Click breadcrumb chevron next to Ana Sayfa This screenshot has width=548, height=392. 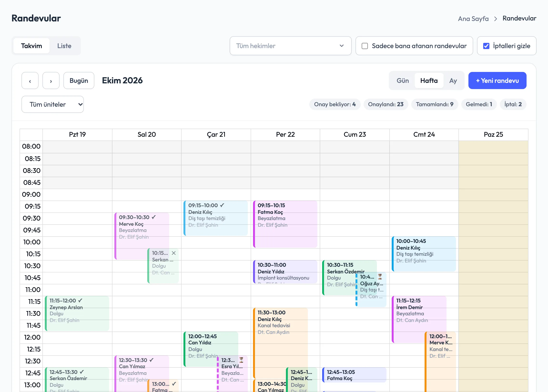pyautogui.click(x=496, y=19)
